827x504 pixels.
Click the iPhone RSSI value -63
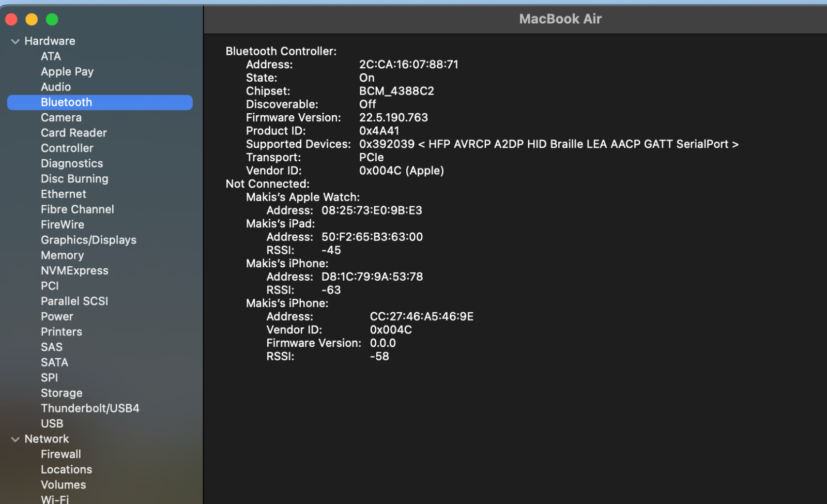[x=331, y=290]
